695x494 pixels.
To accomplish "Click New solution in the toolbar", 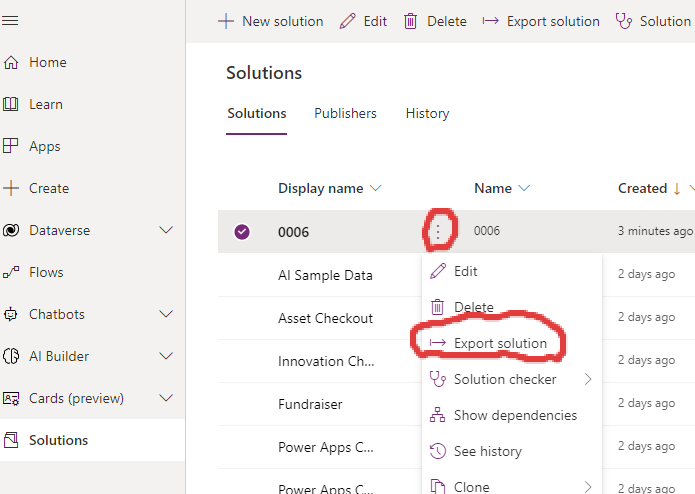I will point(271,21).
